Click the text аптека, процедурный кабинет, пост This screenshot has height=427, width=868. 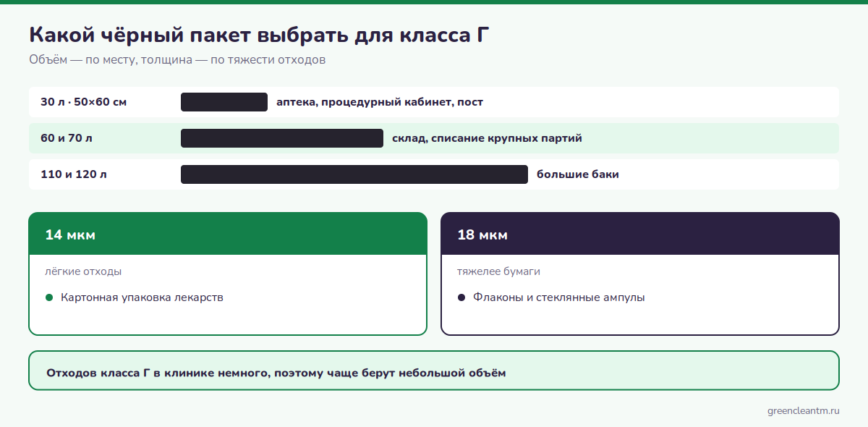tap(380, 102)
